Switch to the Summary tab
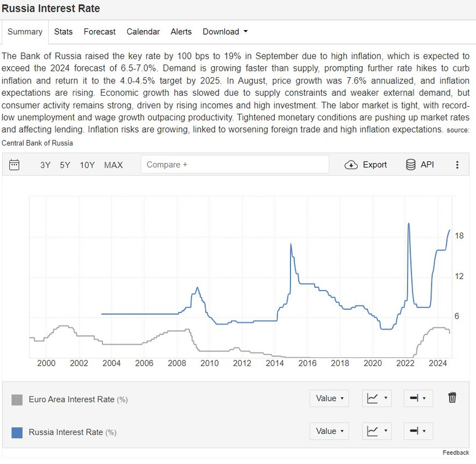This screenshot has height=464, width=476. click(25, 31)
